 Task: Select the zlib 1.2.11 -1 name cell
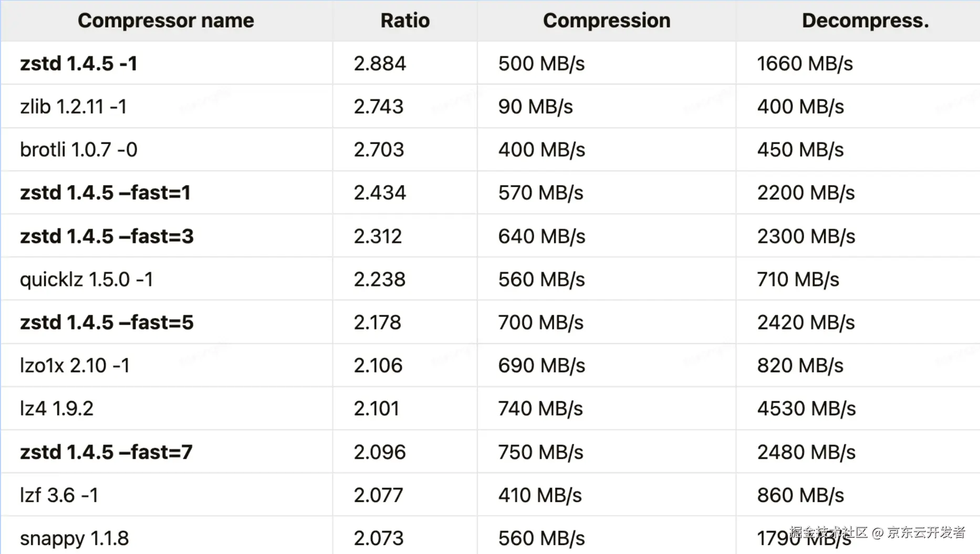(74, 107)
